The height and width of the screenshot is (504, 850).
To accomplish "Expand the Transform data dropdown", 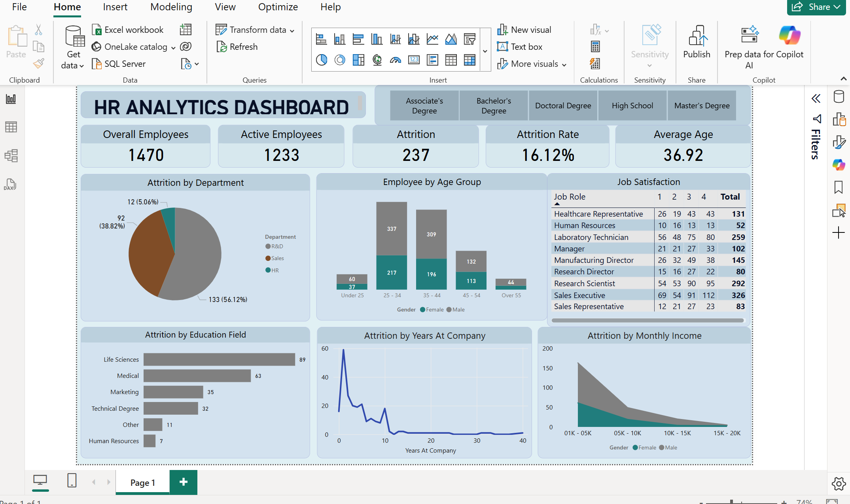I will [292, 30].
